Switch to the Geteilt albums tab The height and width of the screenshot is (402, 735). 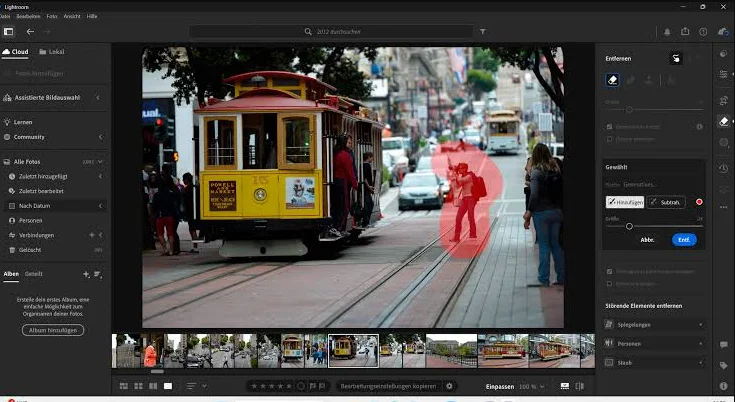pos(34,274)
